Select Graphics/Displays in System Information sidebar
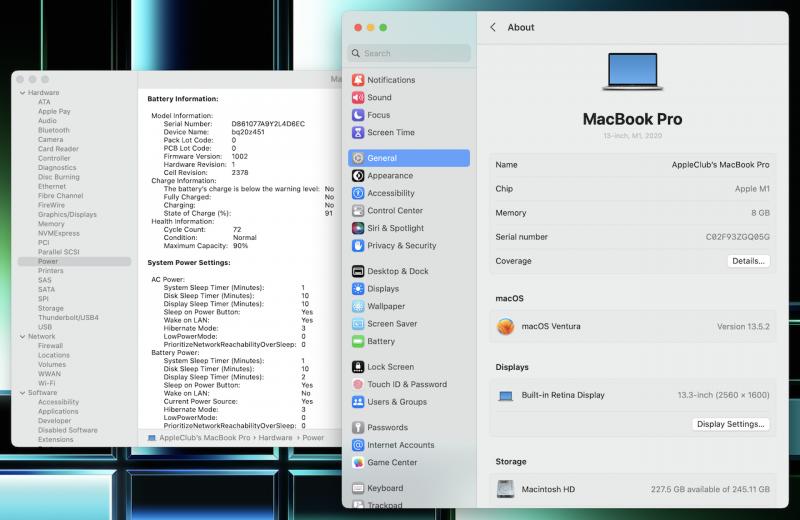Image resolution: width=800 pixels, height=520 pixels. tap(67, 214)
